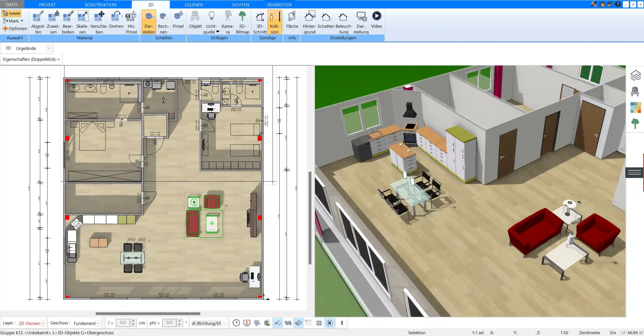
Task: Switch to the GELÄNDE tab
Action: 194,5
